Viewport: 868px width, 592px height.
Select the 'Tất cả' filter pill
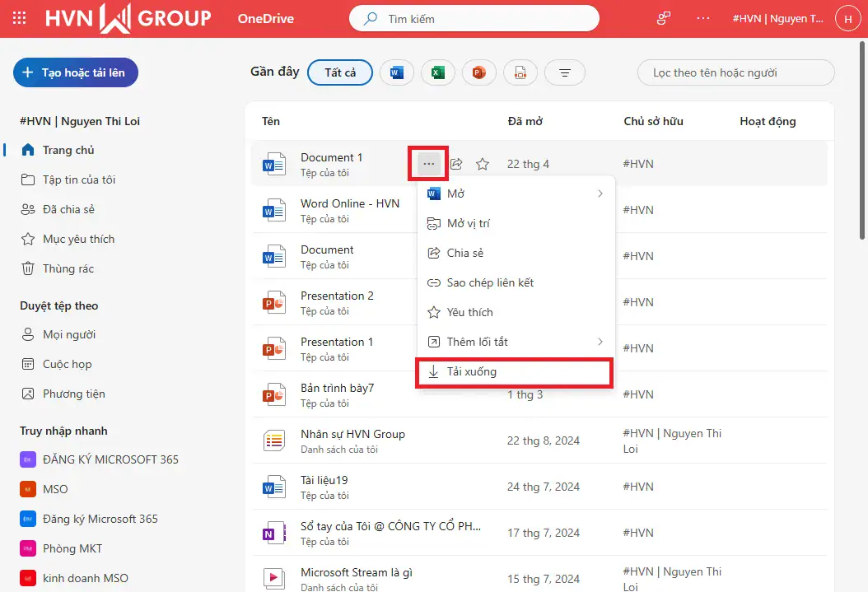[x=340, y=72]
